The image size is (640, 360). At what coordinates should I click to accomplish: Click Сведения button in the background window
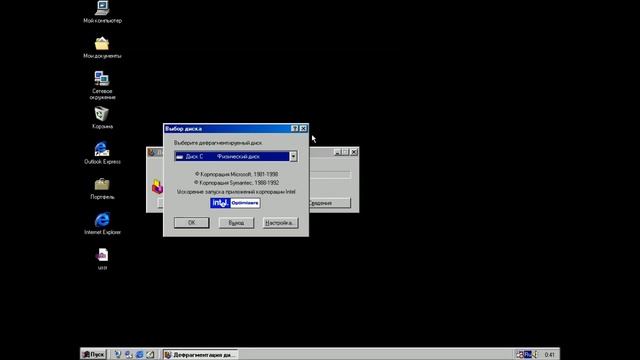click(x=330, y=203)
